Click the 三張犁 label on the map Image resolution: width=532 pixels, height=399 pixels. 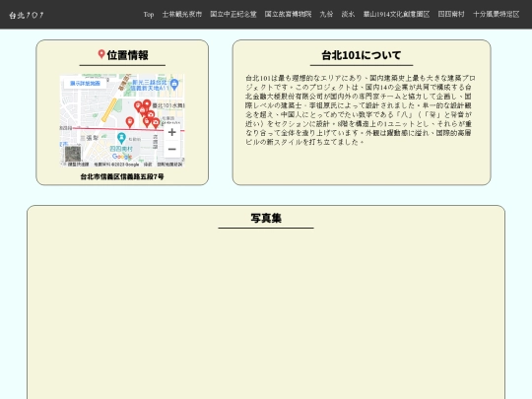pyautogui.click(x=90, y=138)
